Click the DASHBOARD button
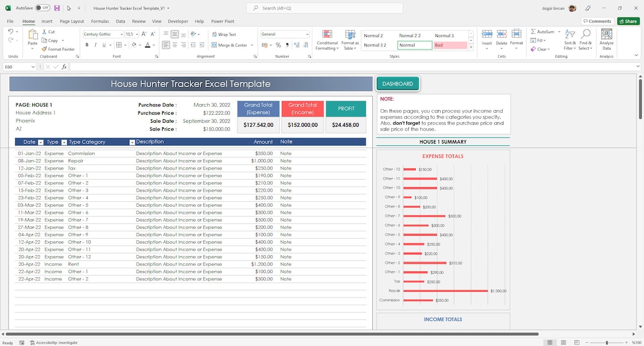Screen dimensions: 644x346 pos(399,83)
